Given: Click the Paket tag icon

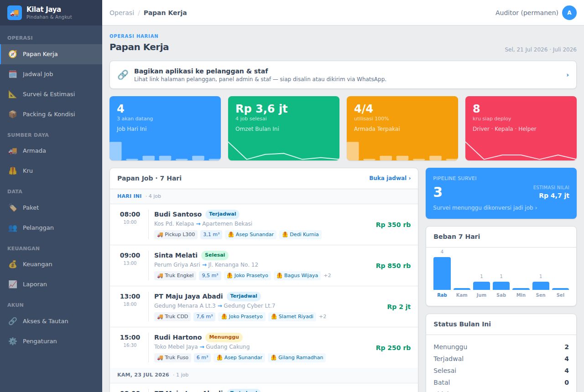Looking at the screenshot, I should pyautogui.click(x=13, y=208).
